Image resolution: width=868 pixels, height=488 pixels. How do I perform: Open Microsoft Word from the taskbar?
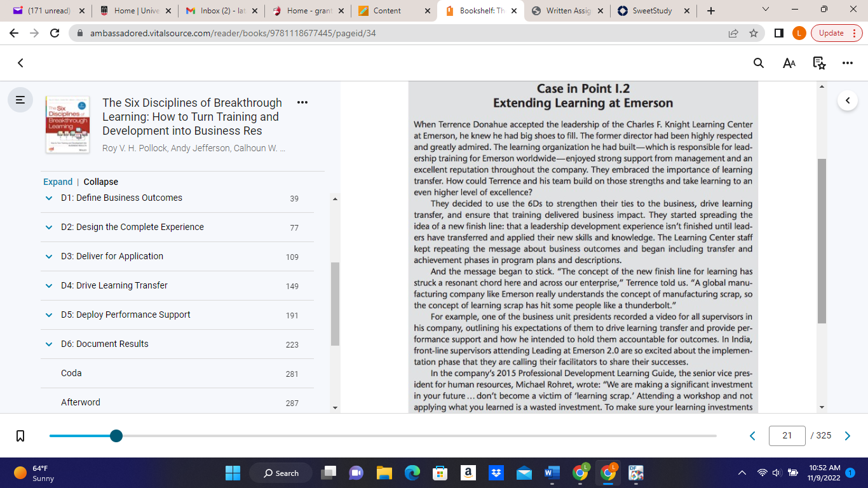click(552, 473)
